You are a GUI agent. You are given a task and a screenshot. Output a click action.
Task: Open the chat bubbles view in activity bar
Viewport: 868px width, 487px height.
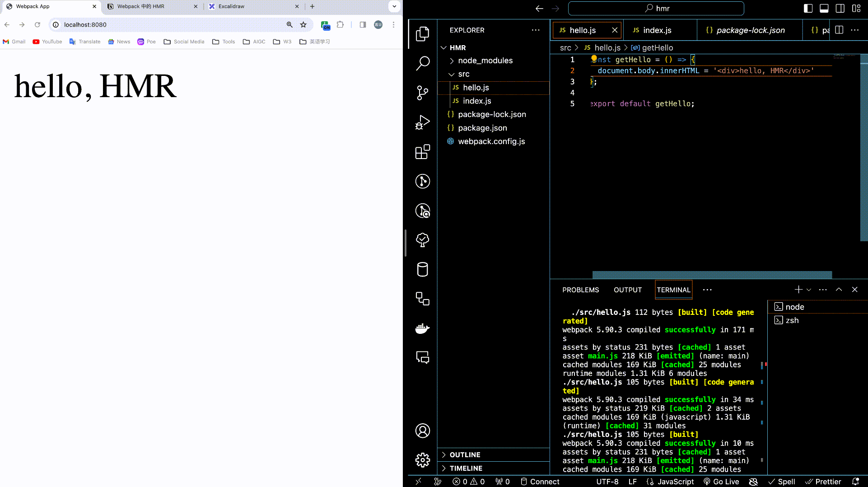pyautogui.click(x=422, y=358)
